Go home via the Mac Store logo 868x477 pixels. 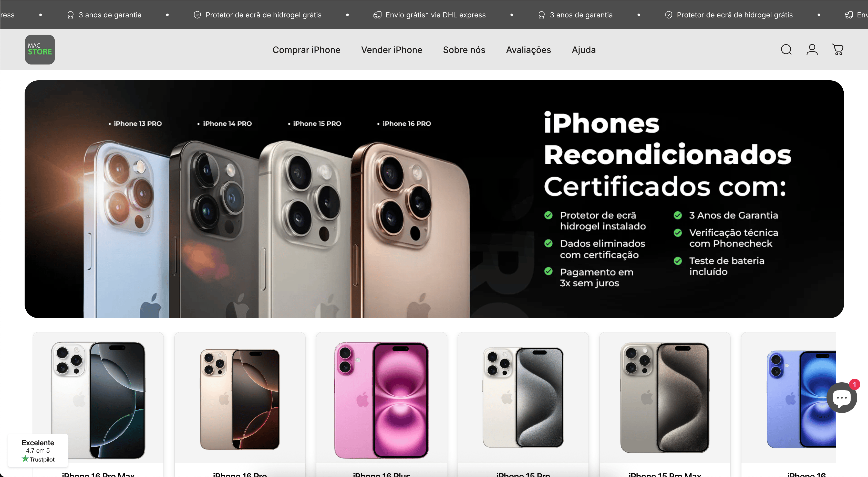click(40, 49)
